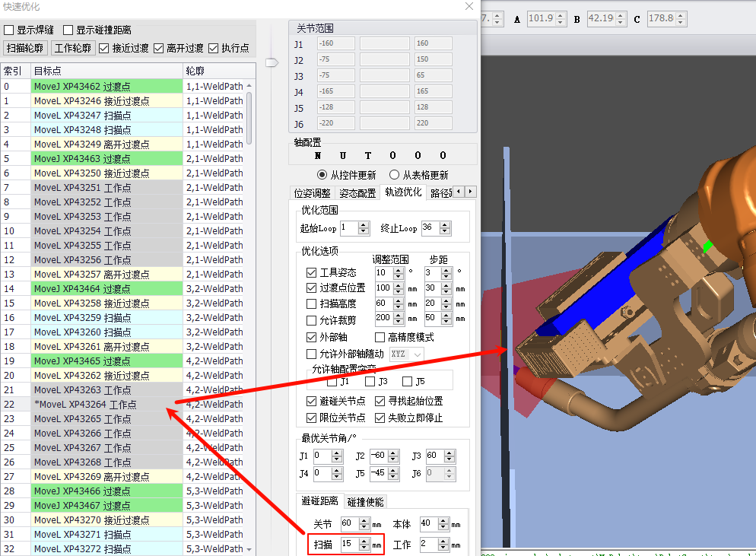756x556 pixels.
Task: Click the vertical slider handle beside table
Action: pyautogui.click(x=272, y=64)
